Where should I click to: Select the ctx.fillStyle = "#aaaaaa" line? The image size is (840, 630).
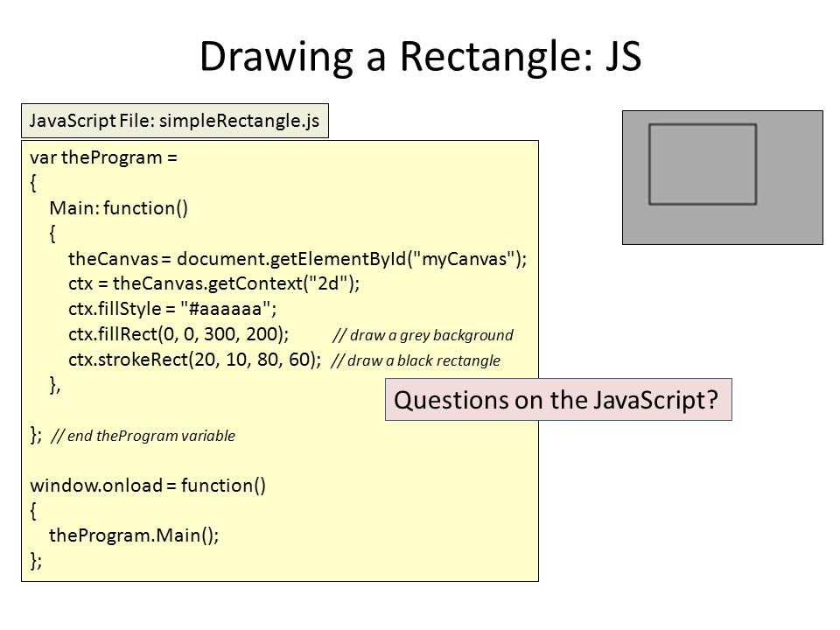point(172,309)
